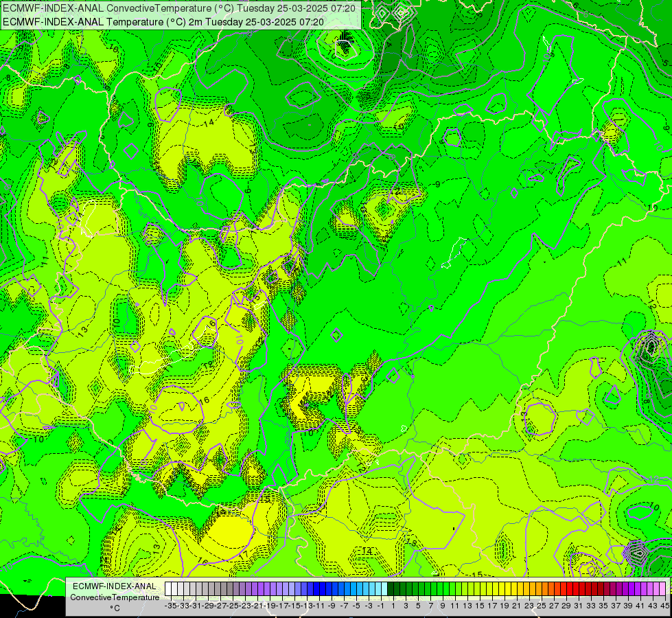Click the -9 value on color scale
This screenshot has width=672, height=618.
[x=332, y=606]
